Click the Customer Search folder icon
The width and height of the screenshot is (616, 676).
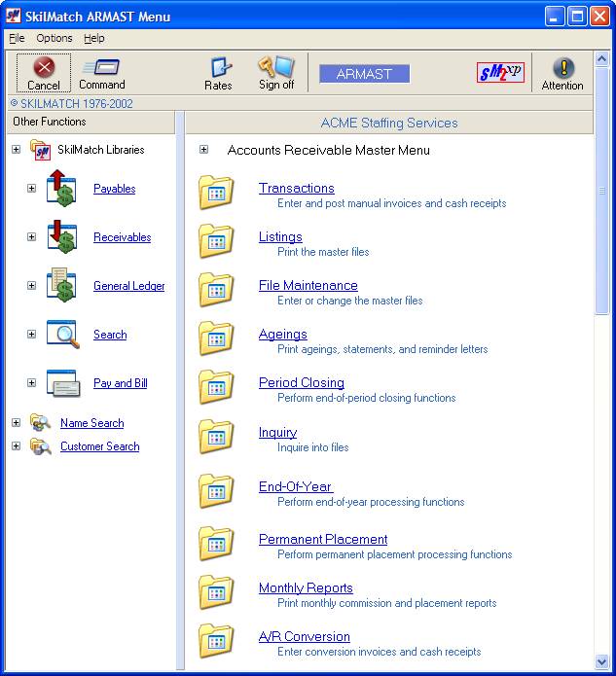click(x=40, y=446)
